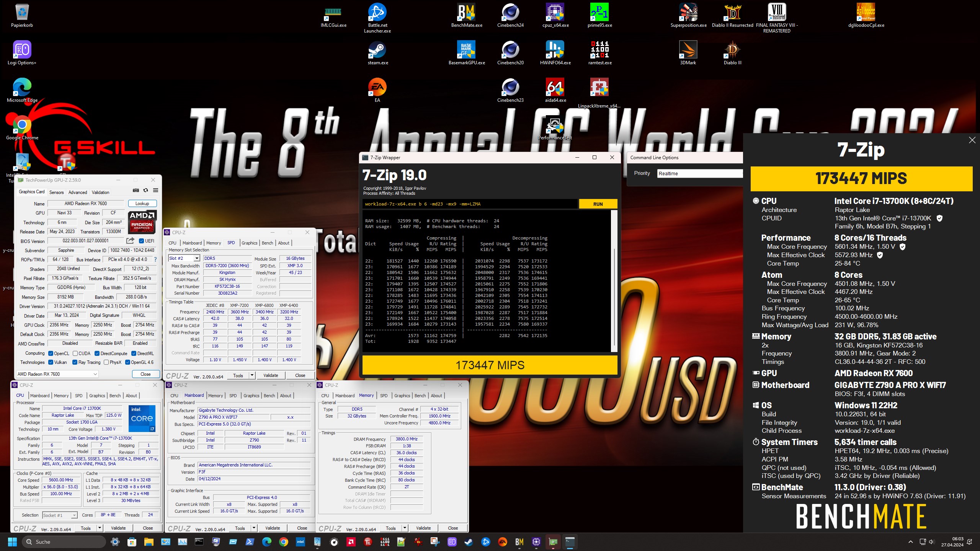980x551 pixels.
Task: Open the dgVoodooCpl.exe desktop icon
Action: click(866, 15)
